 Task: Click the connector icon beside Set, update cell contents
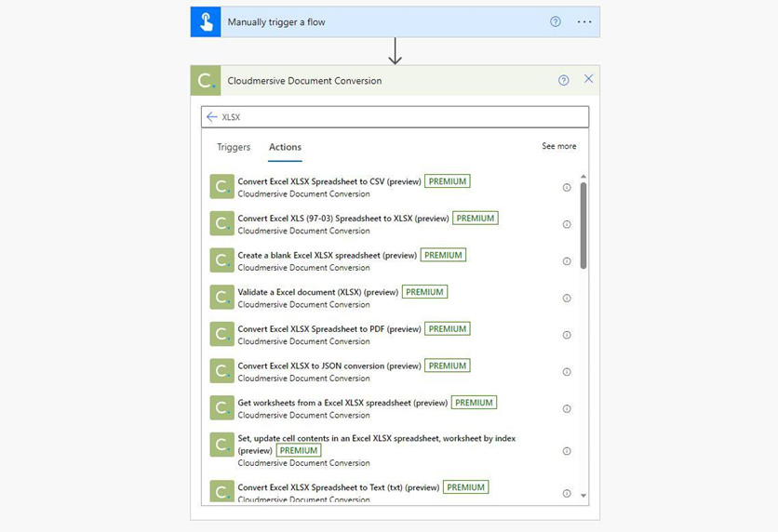pyautogui.click(x=221, y=445)
